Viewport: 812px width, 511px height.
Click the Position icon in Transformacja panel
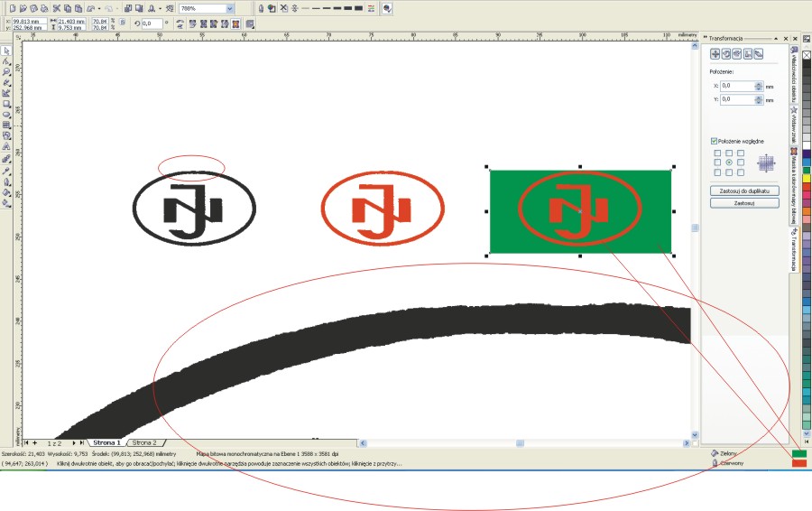(715, 54)
